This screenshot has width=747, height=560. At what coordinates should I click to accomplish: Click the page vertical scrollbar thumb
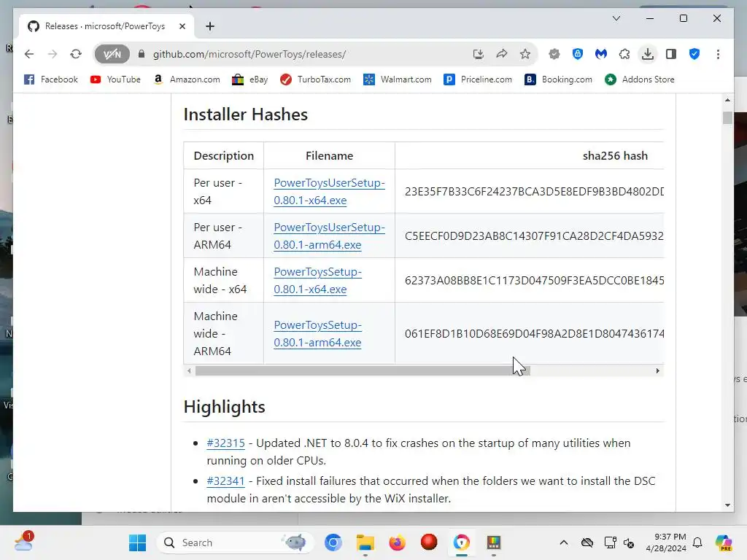(x=727, y=117)
